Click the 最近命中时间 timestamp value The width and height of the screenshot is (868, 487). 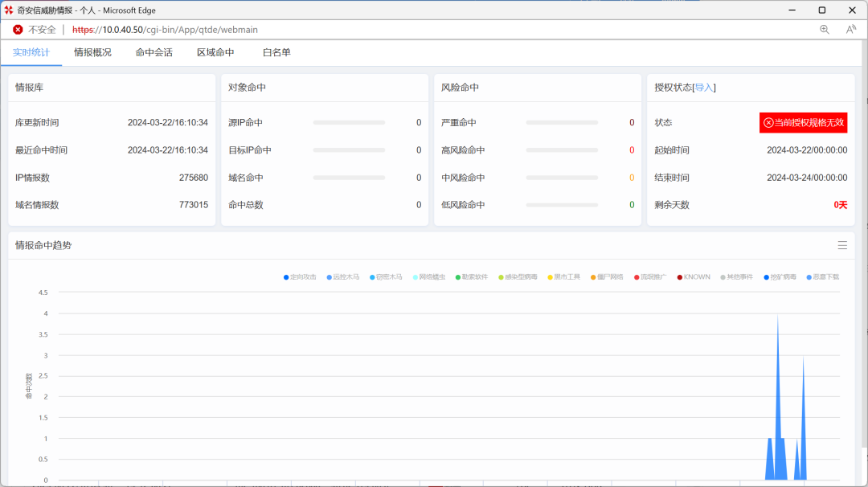(x=168, y=150)
